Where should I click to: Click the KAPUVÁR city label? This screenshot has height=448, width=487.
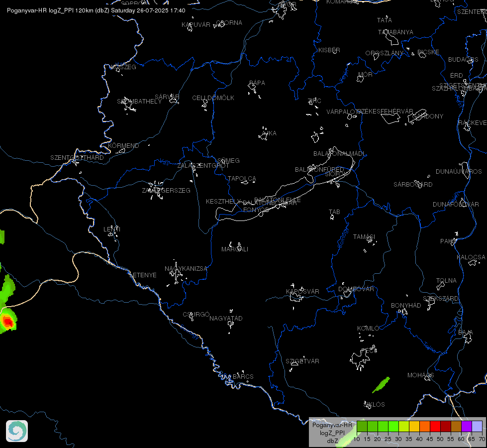(196, 25)
